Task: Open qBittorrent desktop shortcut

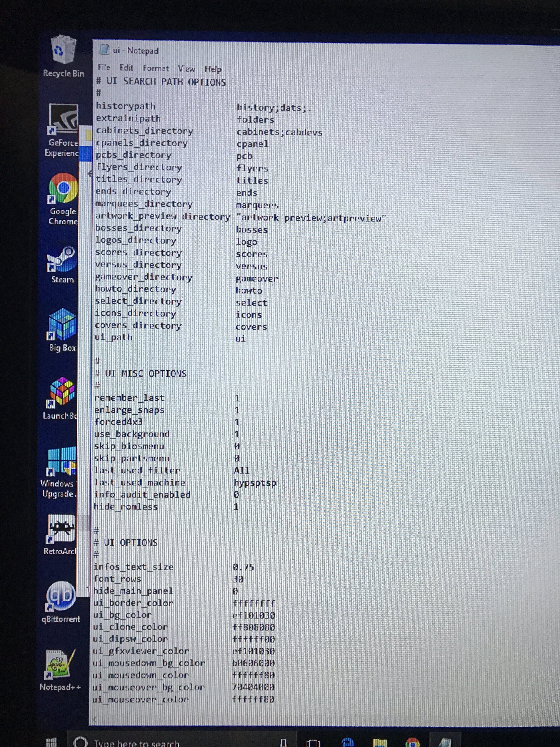Action: click(61, 602)
